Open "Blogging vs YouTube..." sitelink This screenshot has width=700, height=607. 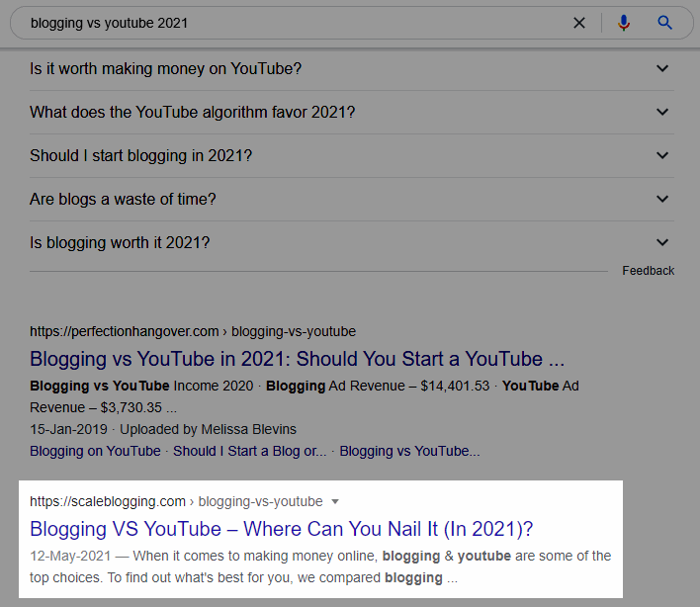pyautogui.click(x=409, y=451)
